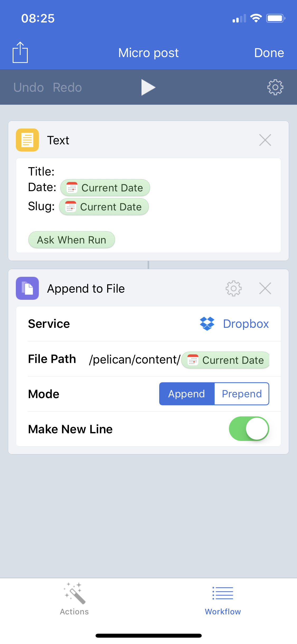Viewport: 297px width, 644px height.
Task: Open the Current Date token next to Date
Action: (105, 187)
